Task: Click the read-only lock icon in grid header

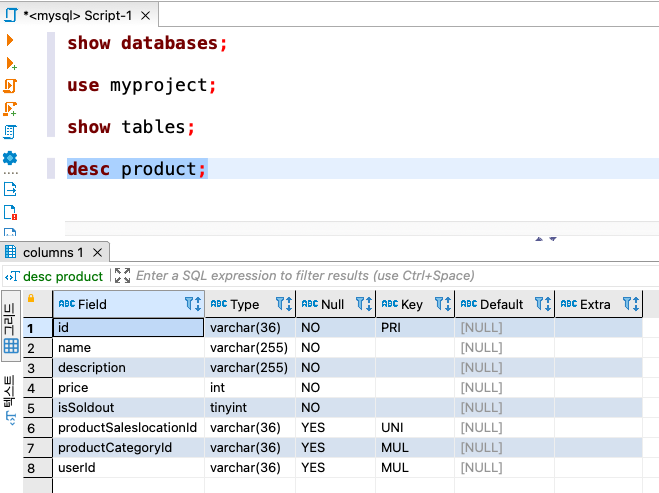Action: (31, 298)
